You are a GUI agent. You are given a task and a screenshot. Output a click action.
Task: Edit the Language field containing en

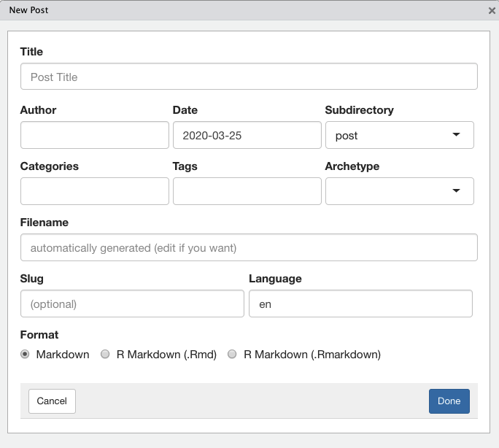[x=360, y=304]
